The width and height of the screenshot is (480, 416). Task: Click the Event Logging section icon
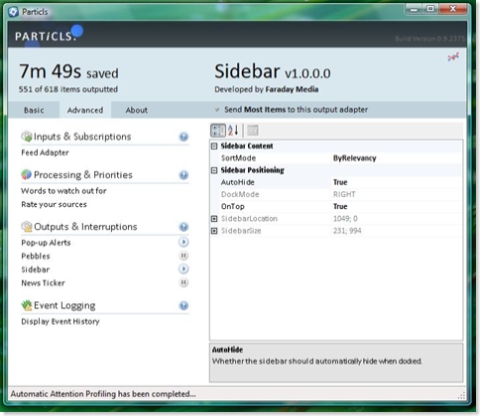[x=26, y=305]
